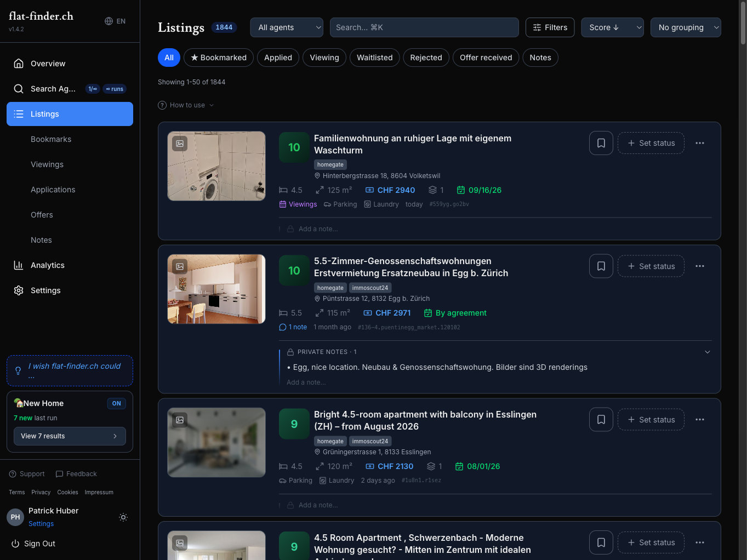Set status for Bright 4.5-room Esslingen listing
The height and width of the screenshot is (560, 747).
pyautogui.click(x=651, y=420)
